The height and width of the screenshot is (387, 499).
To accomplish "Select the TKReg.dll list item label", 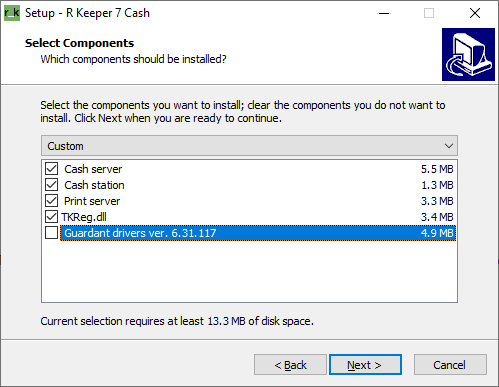I will (84, 217).
